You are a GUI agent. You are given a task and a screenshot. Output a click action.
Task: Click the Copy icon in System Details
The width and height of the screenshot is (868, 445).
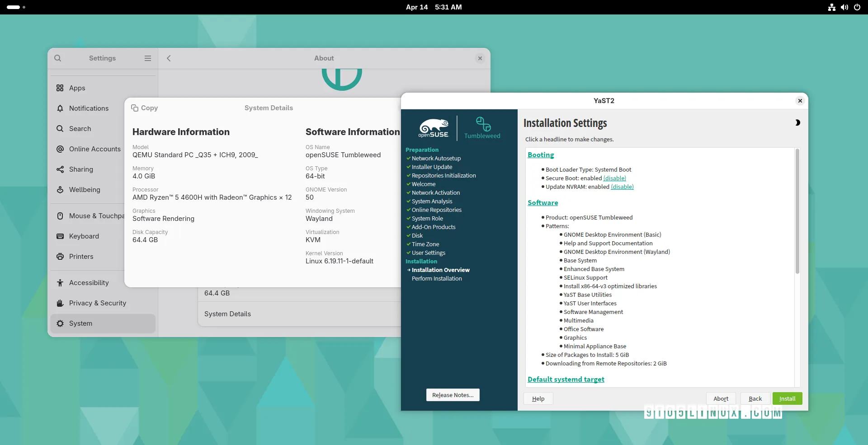(x=135, y=108)
